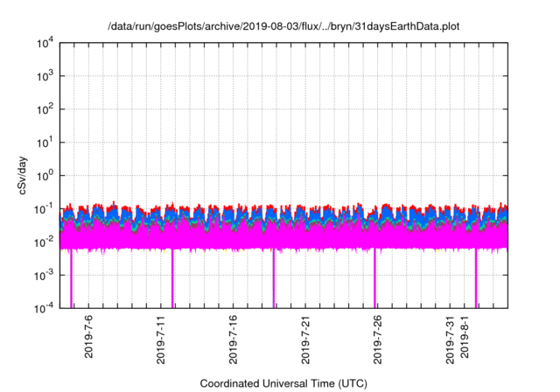Click the 10^-1 y-axis tick label
Viewport: 560px width, 392px height.
[44, 209]
